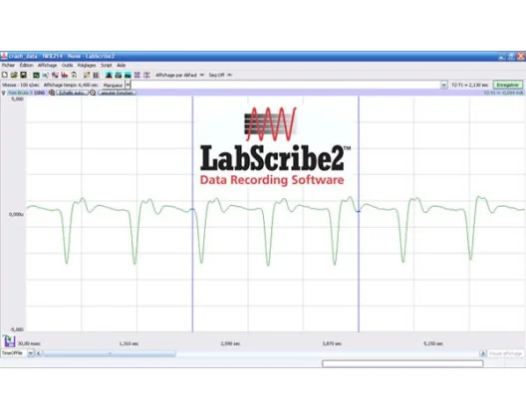This screenshot has width=526, height=420.
Task: Open the marker text field dropdown arrow
Action: [443, 86]
